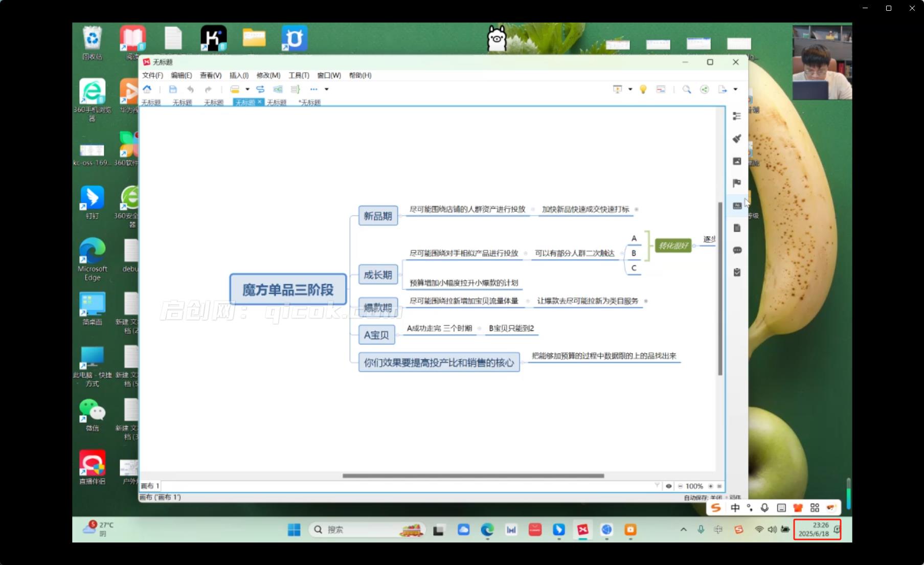
Task: Expand the dropdown next to the three-dots button
Action: (327, 89)
